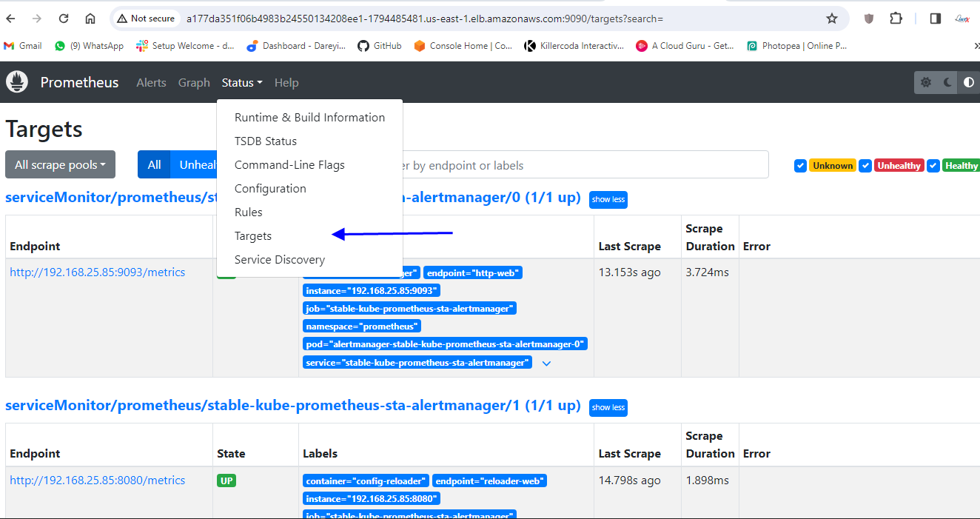
Task: Select Targets from the Status menu
Action: coord(253,236)
